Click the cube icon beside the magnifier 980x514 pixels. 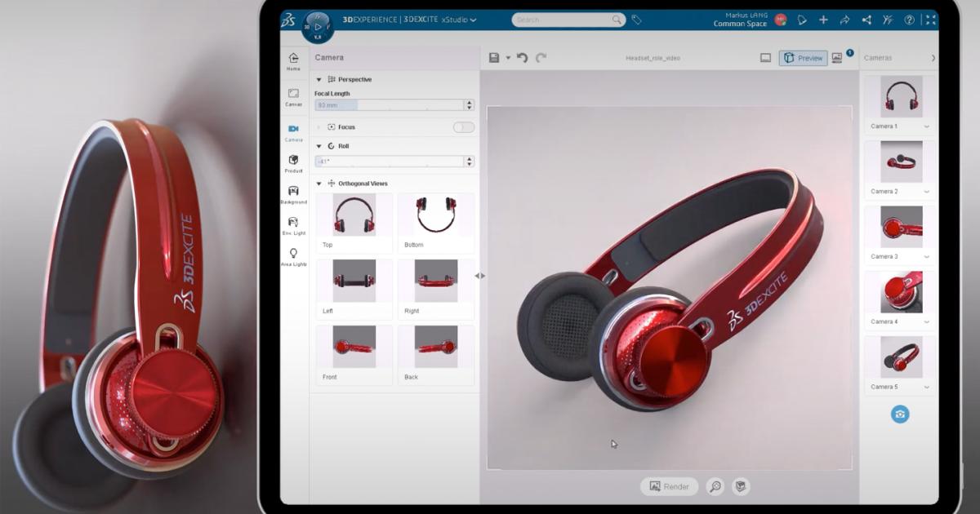[741, 486]
